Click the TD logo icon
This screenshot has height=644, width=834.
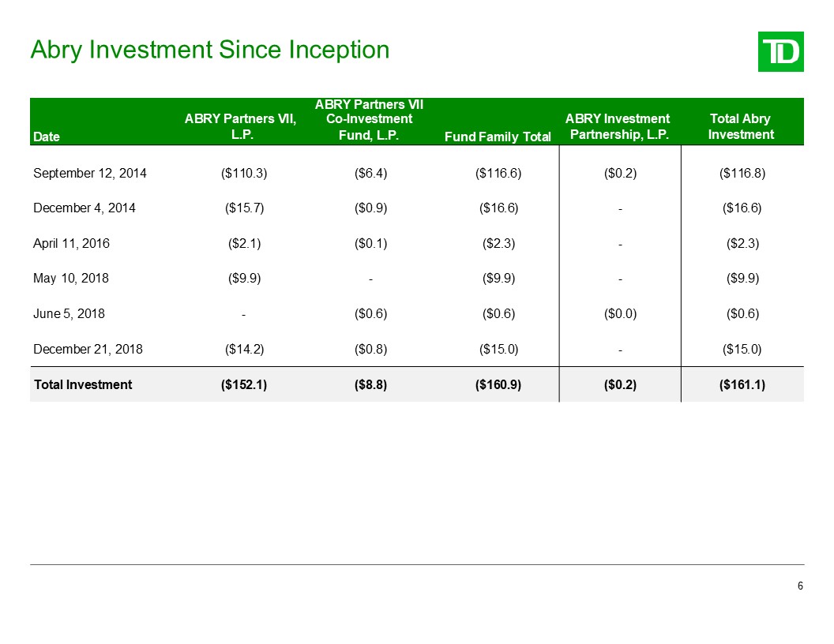[780, 52]
